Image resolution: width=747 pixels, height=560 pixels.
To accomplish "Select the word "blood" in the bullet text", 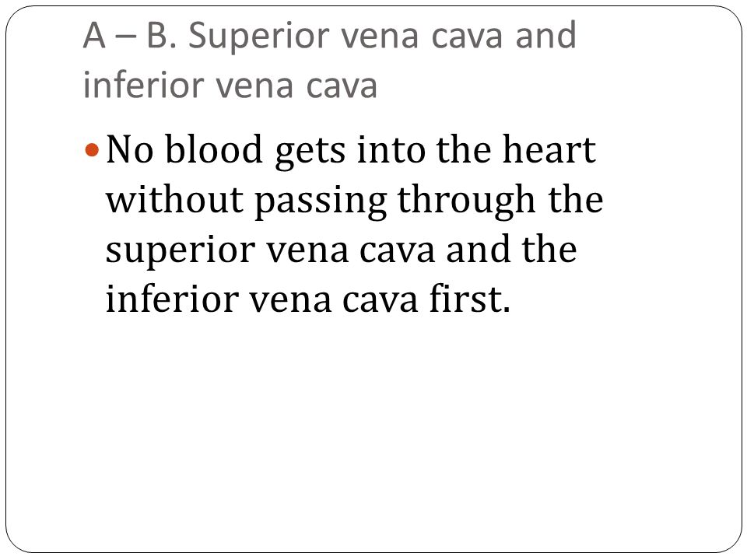I will click(x=214, y=149).
